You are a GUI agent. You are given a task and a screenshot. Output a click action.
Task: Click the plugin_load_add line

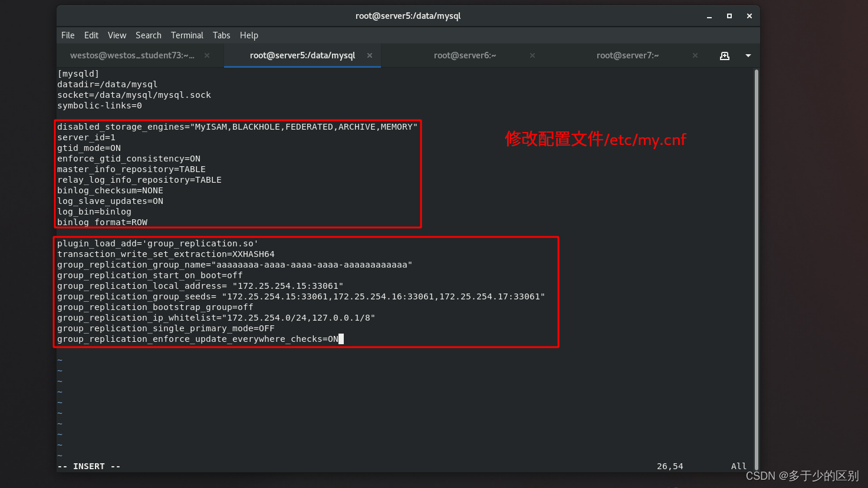[x=158, y=243]
